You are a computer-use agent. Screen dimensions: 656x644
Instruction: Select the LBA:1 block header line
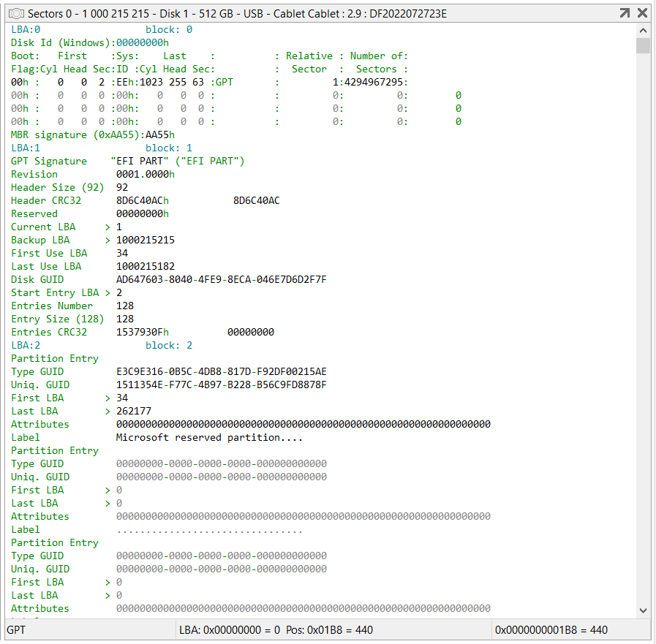[x=102, y=148]
